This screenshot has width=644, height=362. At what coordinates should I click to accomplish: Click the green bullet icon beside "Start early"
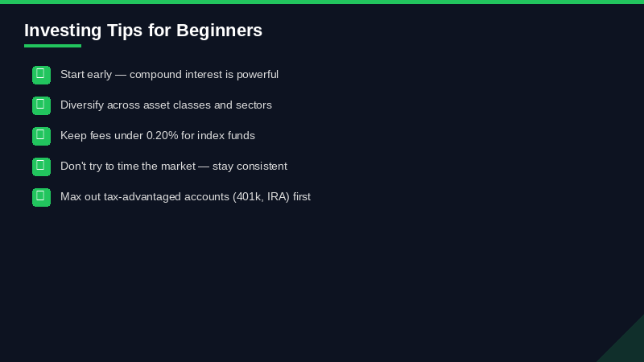(x=41, y=75)
